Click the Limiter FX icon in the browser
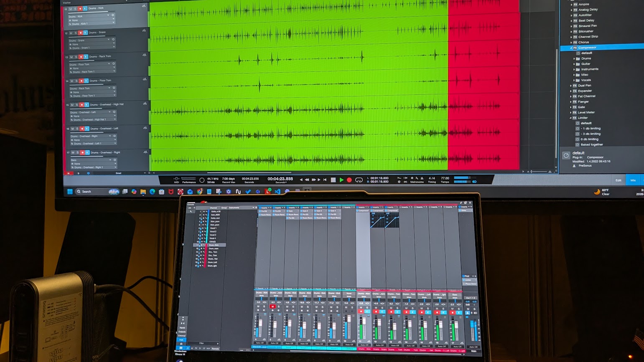 pyautogui.click(x=575, y=118)
